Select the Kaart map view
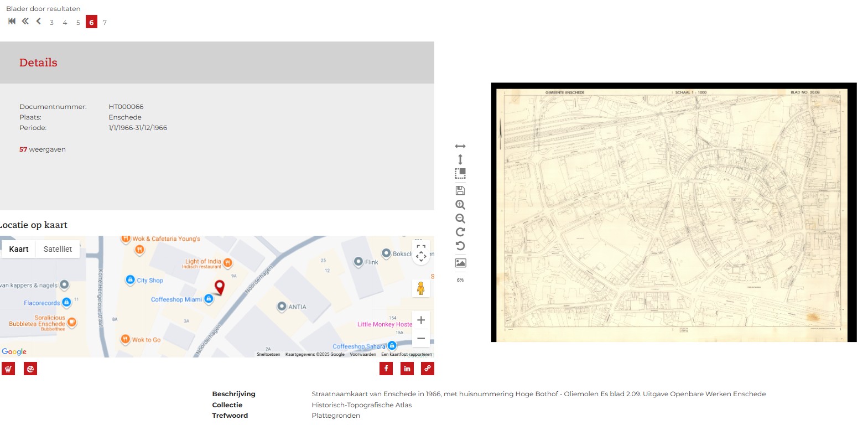Image resolution: width=868 pixels, height=425 pixels. (x=19, y=249)
